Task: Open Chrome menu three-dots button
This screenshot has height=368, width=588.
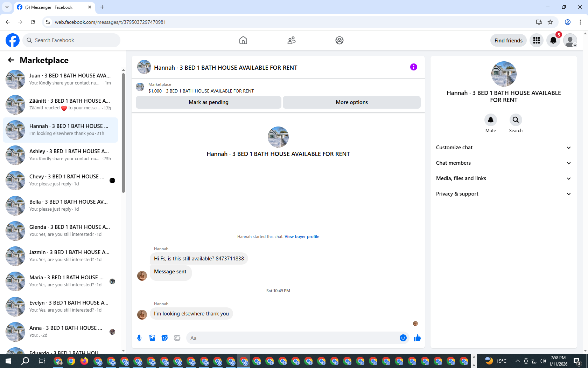Action: point(580,22)
